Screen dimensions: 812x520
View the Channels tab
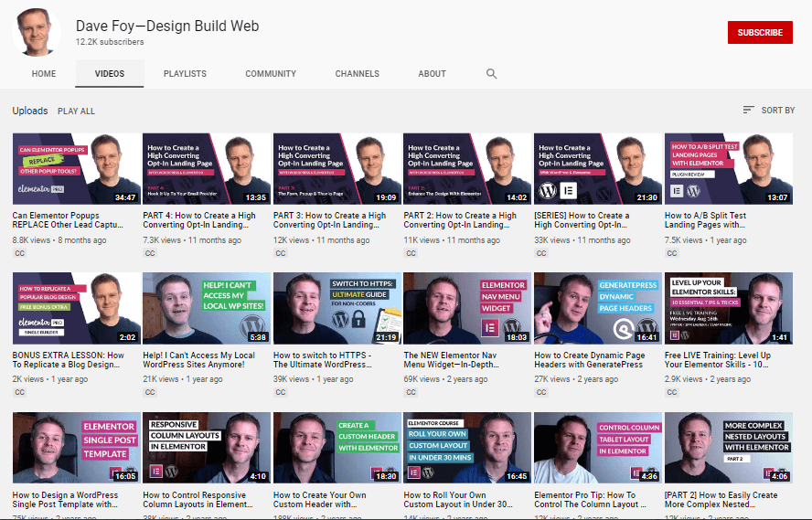357,73
